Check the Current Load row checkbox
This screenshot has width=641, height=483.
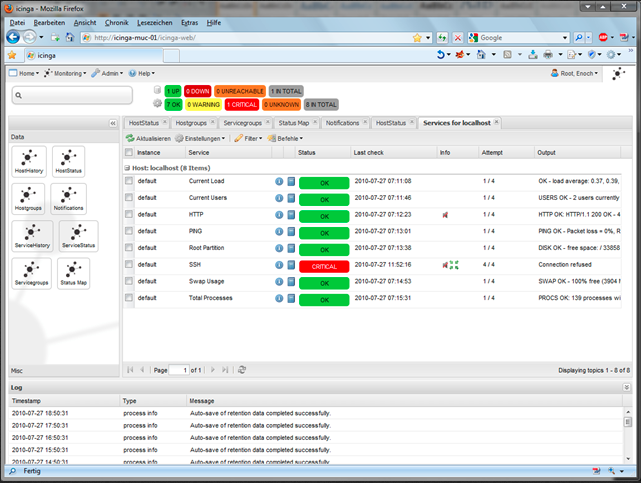tap(129, 181)
